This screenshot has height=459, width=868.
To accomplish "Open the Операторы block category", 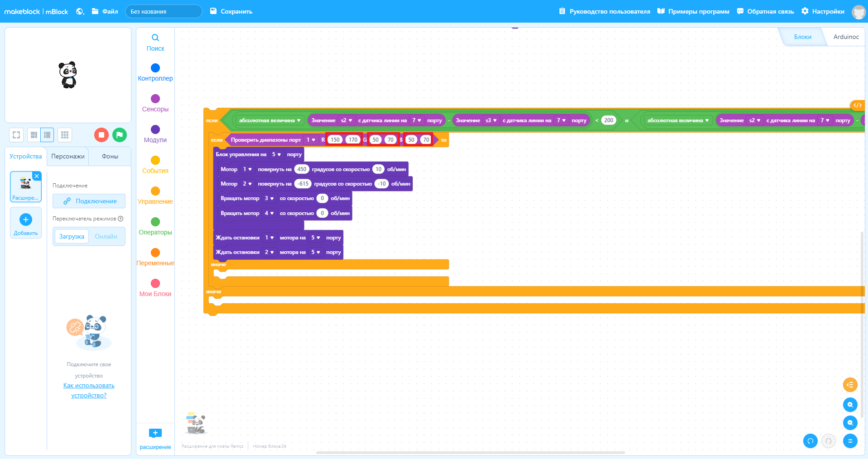I will click(155, 226).
